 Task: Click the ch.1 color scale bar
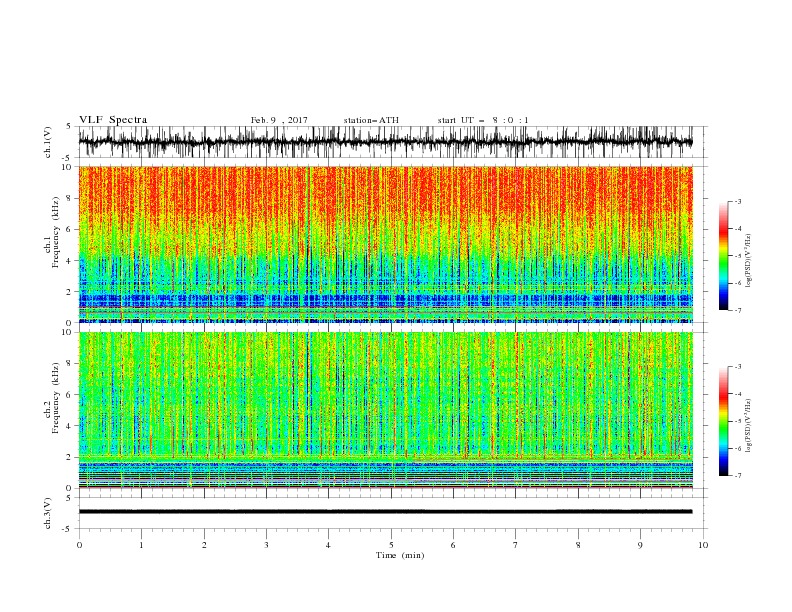point(723,256)
